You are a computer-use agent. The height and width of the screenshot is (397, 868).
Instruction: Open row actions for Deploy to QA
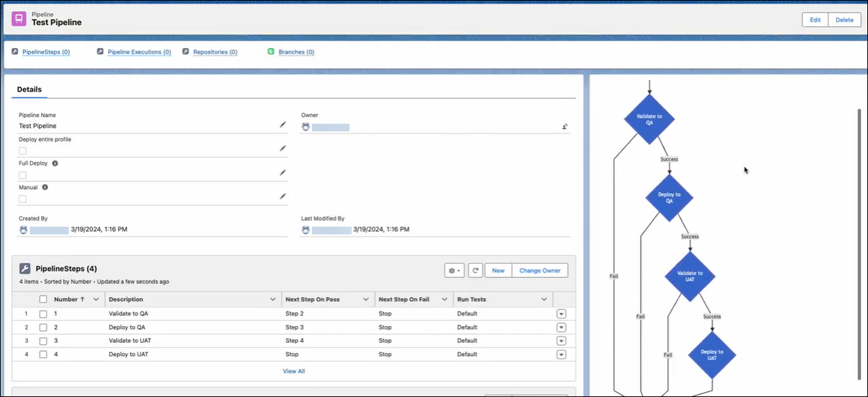[x=562, y=327]
